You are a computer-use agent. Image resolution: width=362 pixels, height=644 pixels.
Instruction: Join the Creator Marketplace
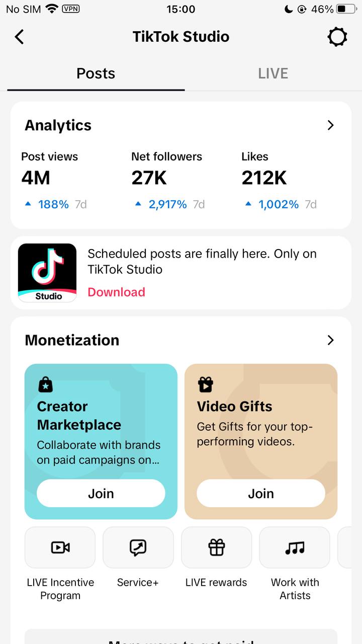pyautogui.click(x=101, y=494)
